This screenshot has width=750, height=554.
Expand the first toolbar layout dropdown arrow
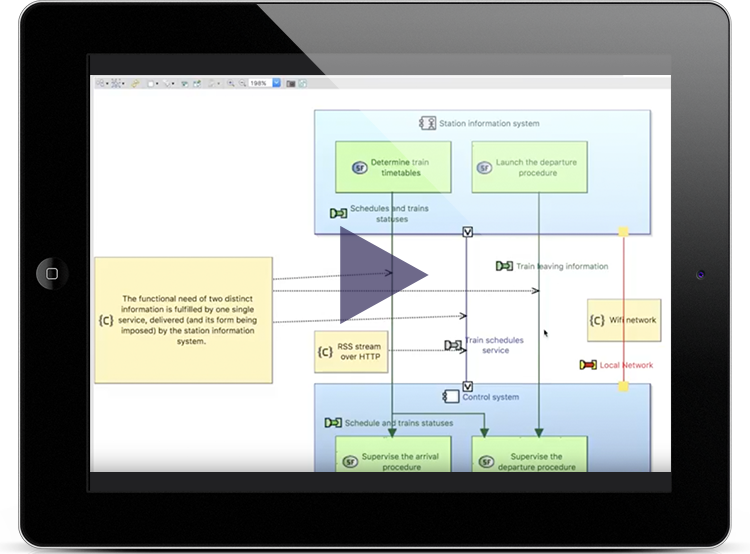[x=106, y=84]
